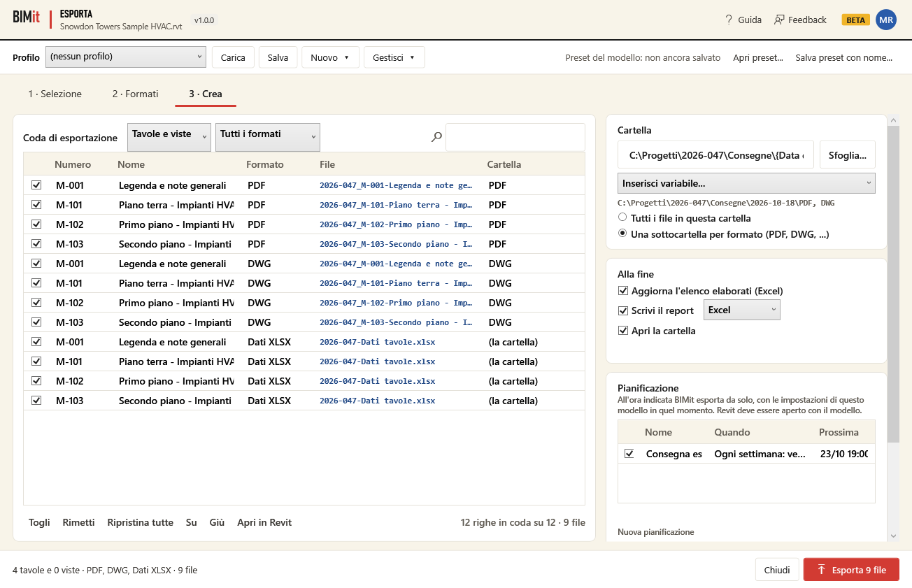Image resolution: width=912 pixels, height=588 pixels.
Task: Click 'Ripristina tutte' link
Action: [140, 522]
